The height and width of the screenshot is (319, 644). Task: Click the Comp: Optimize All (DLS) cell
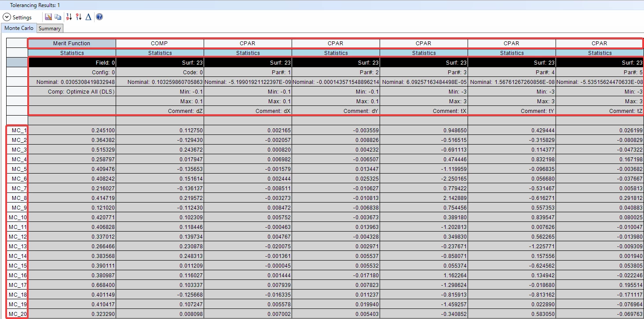point(72,92)
